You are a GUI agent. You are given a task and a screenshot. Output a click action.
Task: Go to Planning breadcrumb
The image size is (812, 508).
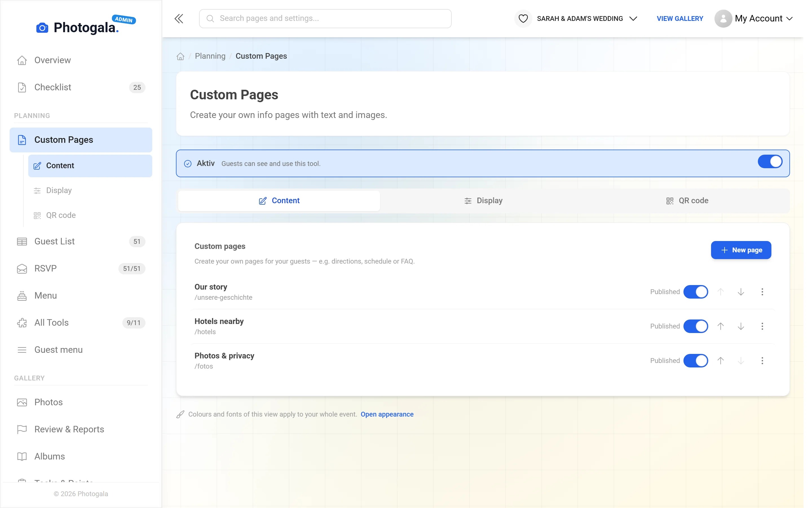pos(210,56)
